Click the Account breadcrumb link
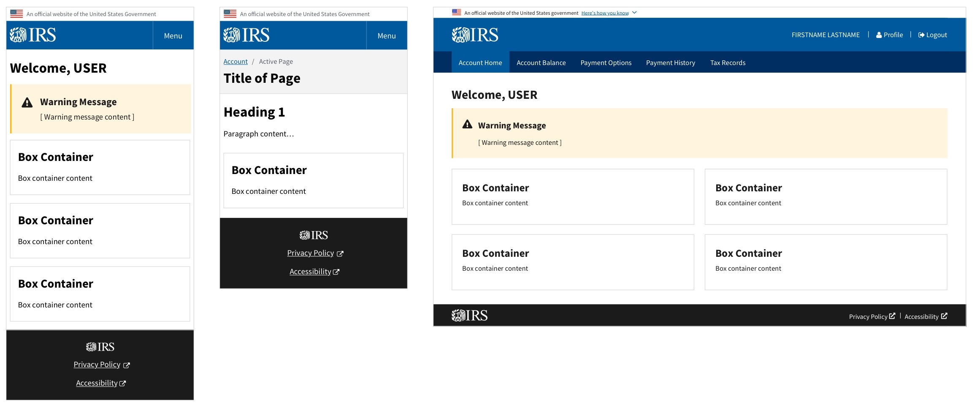The image size is (980, 408). coord(235,61)
